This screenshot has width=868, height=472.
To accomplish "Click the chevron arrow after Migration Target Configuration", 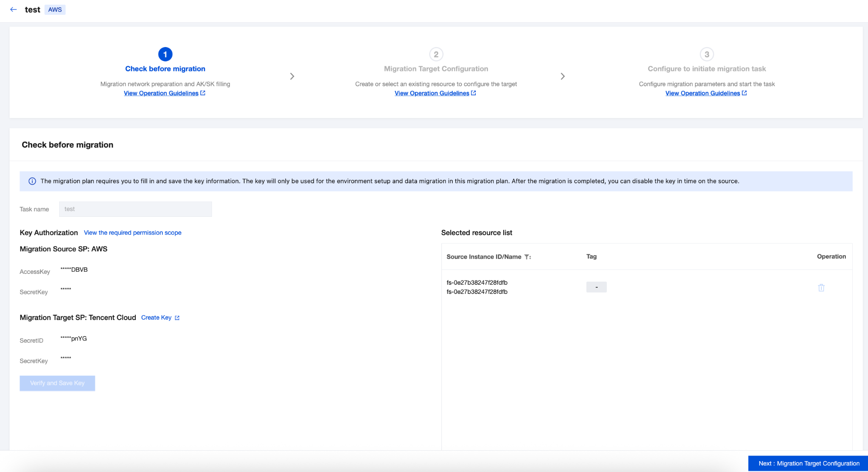I will pos(562,76).
